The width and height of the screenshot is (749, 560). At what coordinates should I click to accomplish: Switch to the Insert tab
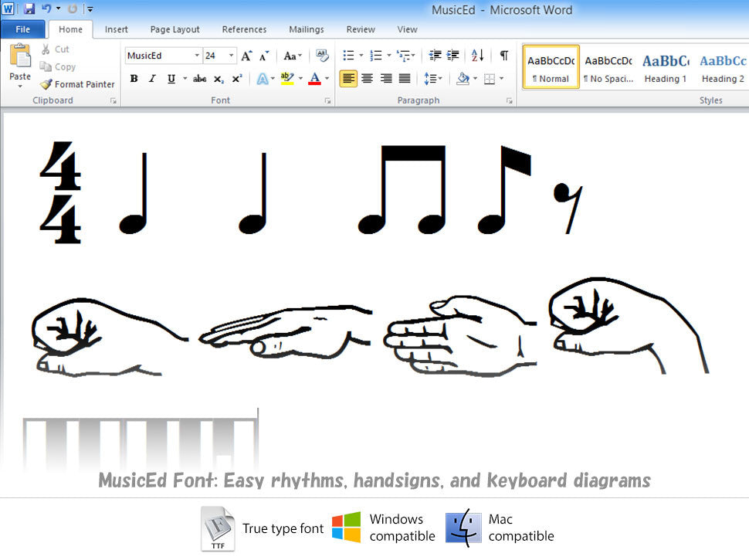[117, 29]
